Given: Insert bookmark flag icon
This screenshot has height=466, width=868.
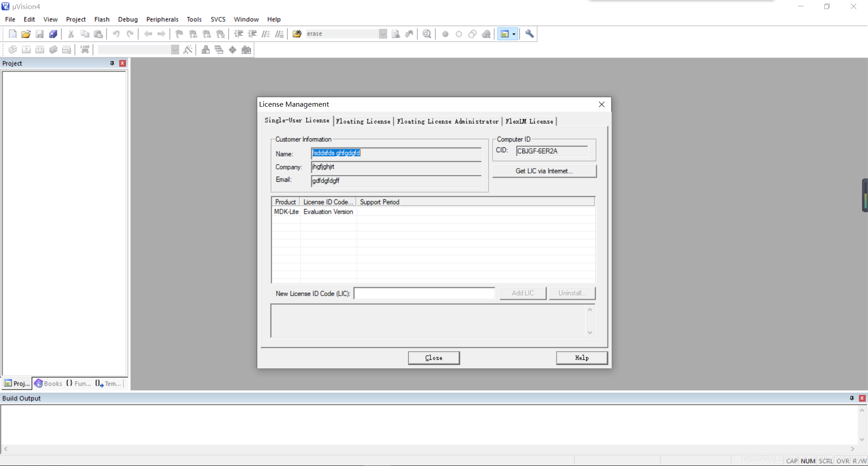Looking at the screenshot, I should pyautogui.click(x=179, y=34).
